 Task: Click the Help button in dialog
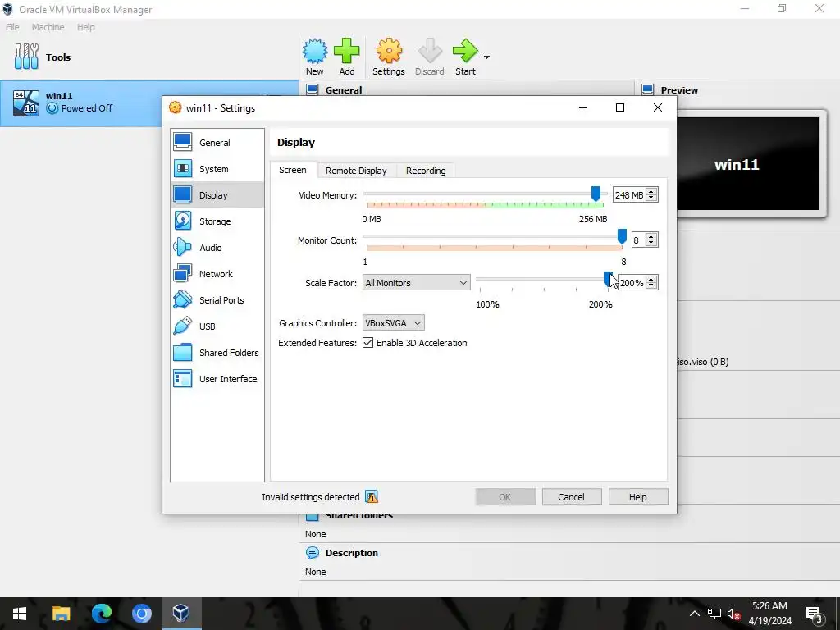tap(638, 496)
